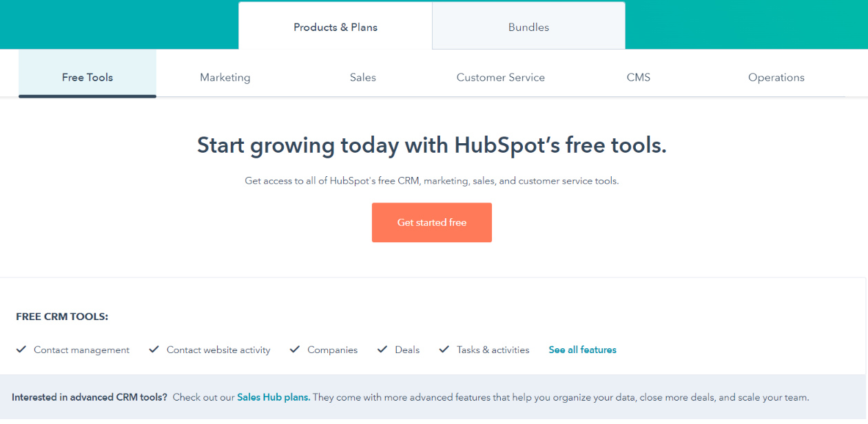This screenshot has width=868, height=424.
Task: Click the checkmark beside Contact website activity
Action: point(154,349)
